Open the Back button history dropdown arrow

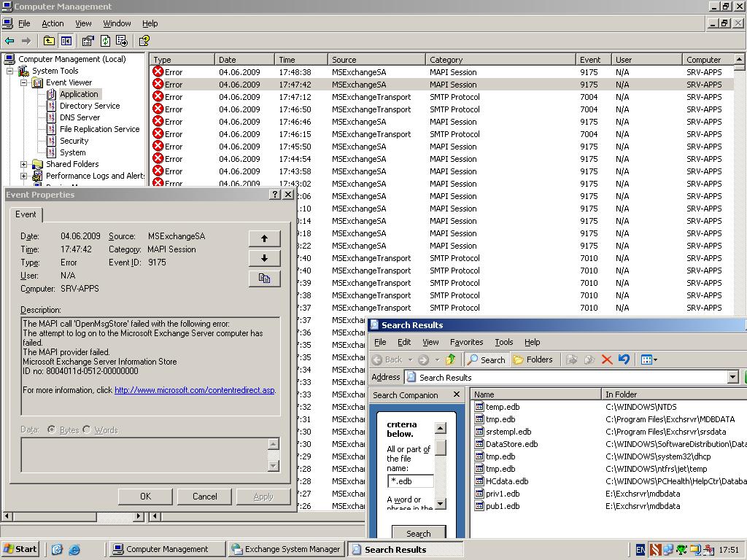[410, 359]
